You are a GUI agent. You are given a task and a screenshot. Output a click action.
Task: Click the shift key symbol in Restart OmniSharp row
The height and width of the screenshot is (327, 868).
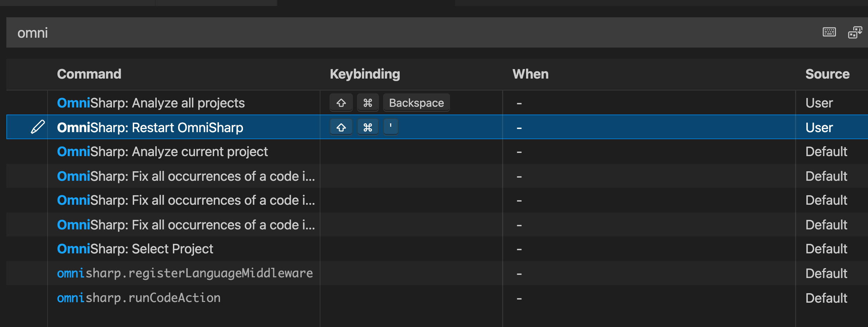pos(341,127)
